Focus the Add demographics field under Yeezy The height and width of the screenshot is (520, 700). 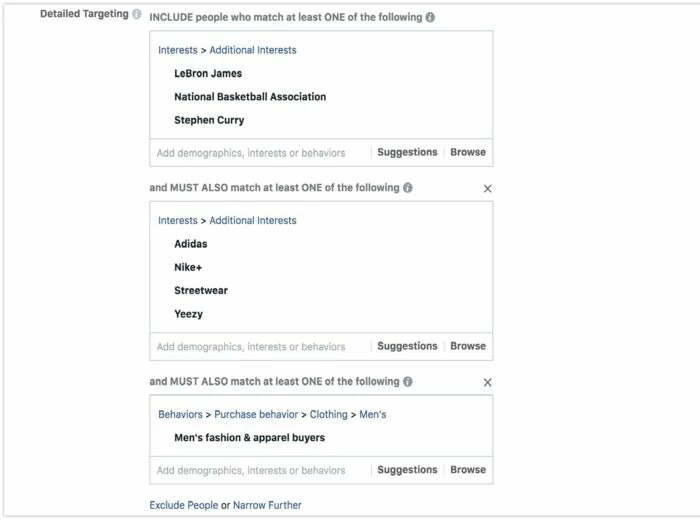point(260,346)
